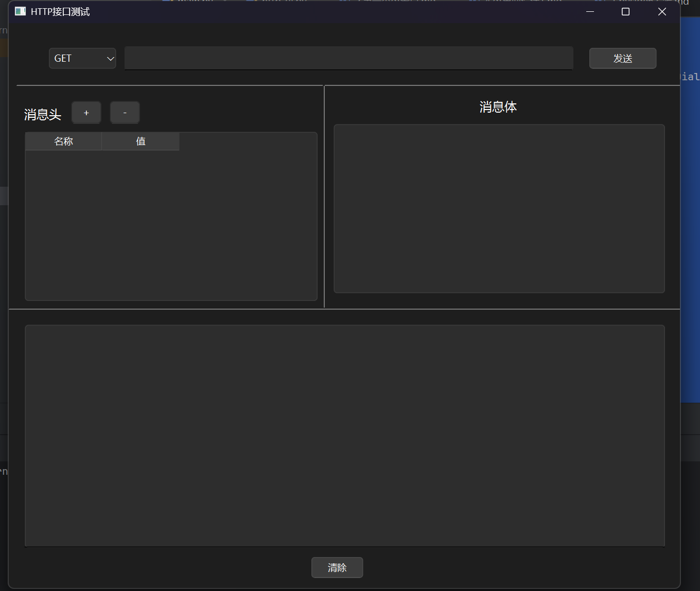Close the HTTP接口测试 window

(x=662, y=11)
